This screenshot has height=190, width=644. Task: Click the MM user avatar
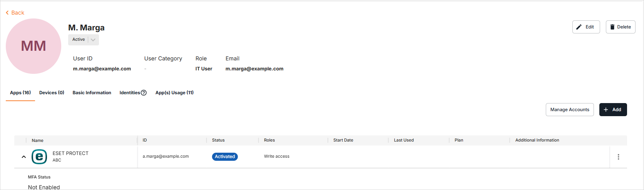coord(34,46)
